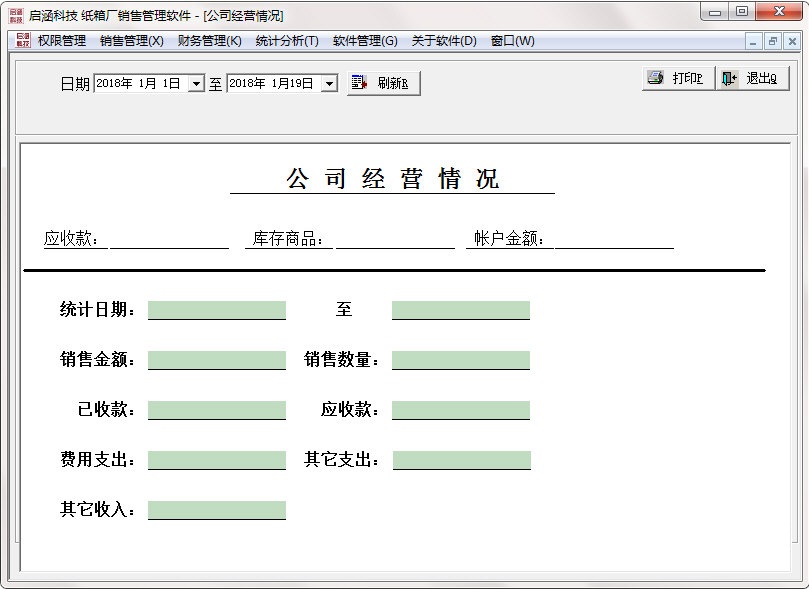Image resolution: width=809 pixels, height=589 pixels.
Task: Click the exit door icon on 退出 button
Action: (x=729, y=78)
